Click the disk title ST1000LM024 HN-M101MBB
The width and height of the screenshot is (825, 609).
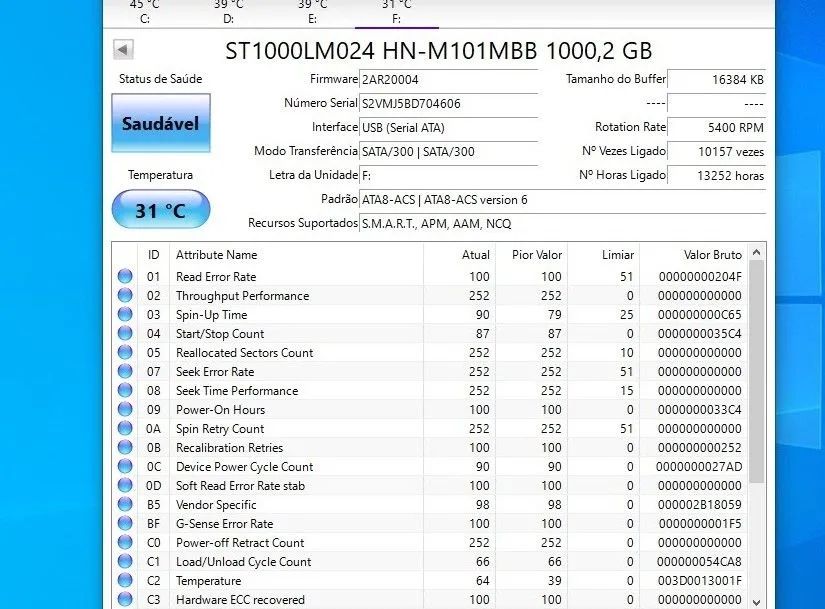tap(381, 51)
